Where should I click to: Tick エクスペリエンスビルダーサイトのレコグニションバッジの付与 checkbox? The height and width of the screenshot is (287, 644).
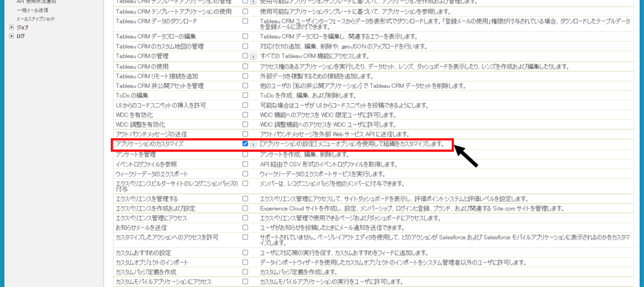point(245,183)
